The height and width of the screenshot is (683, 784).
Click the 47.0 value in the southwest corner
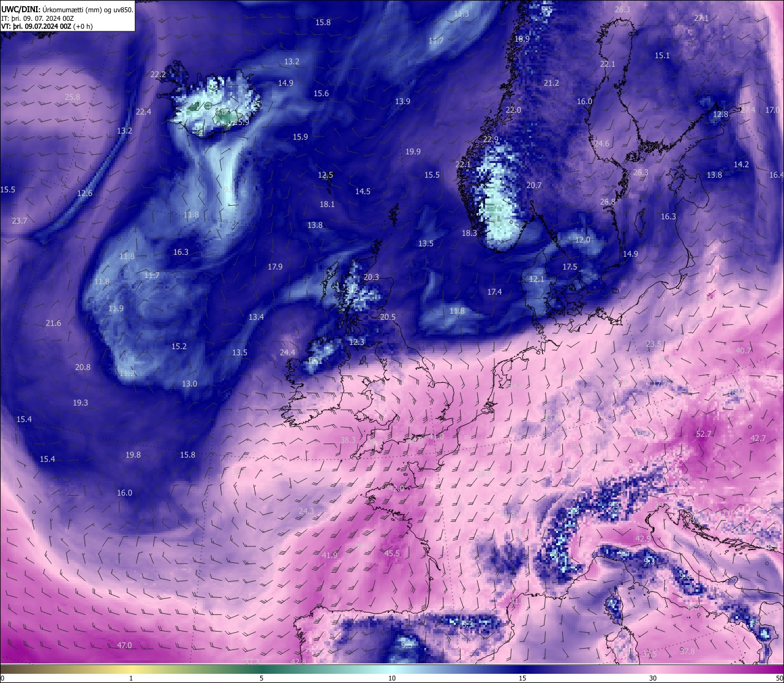coord(124,646)
